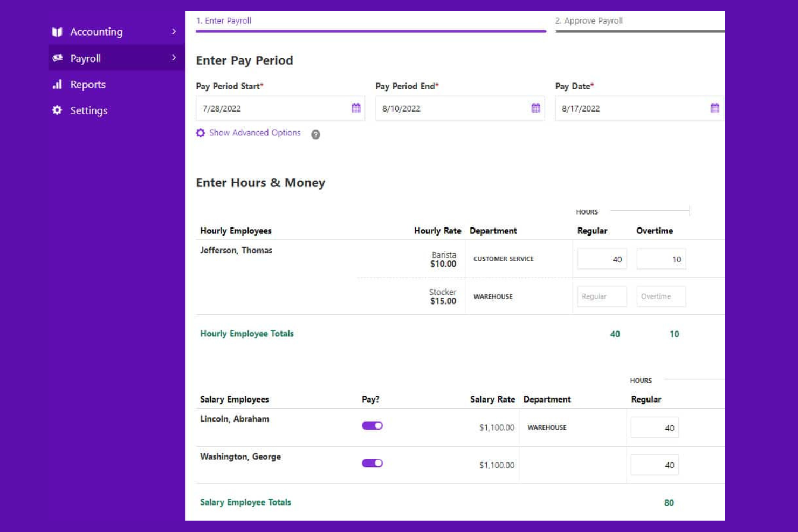Select the Payroll money icon in sidebar

(58, 58)
